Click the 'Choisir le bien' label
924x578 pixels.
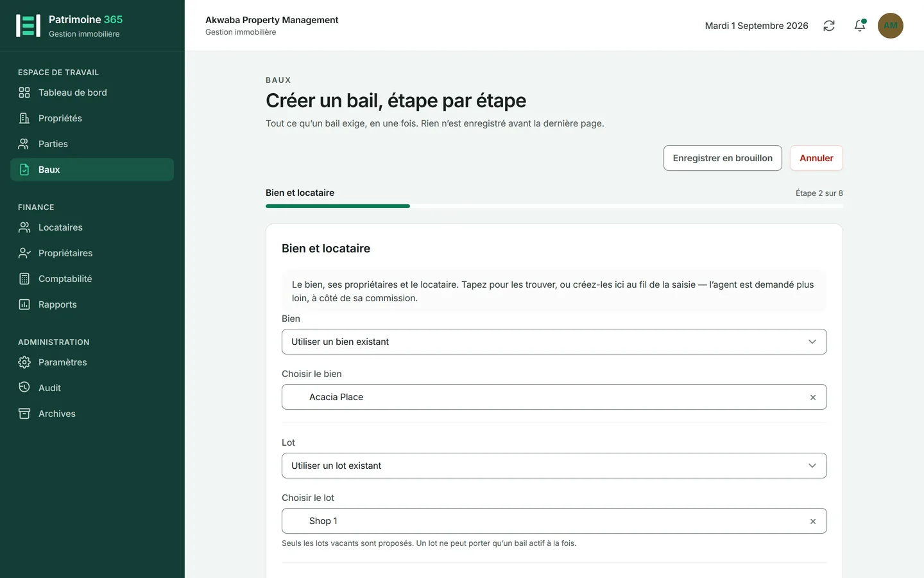[312, 374]
